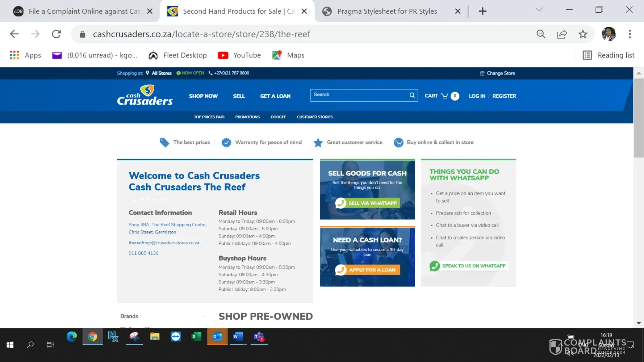Launch Microsoft Edge from the taskbar

point(72,337)
